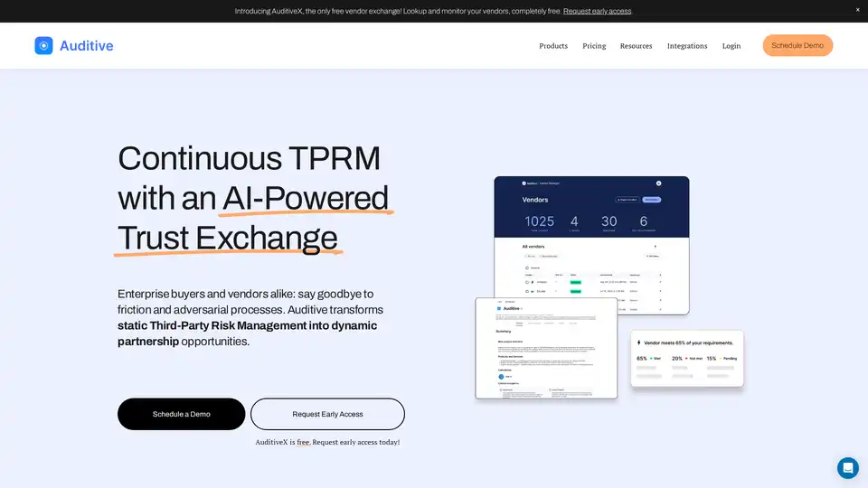This screenshot has width=868, height=488.
Task: Click the vendor requirements met card
Action: click(687, 358)
